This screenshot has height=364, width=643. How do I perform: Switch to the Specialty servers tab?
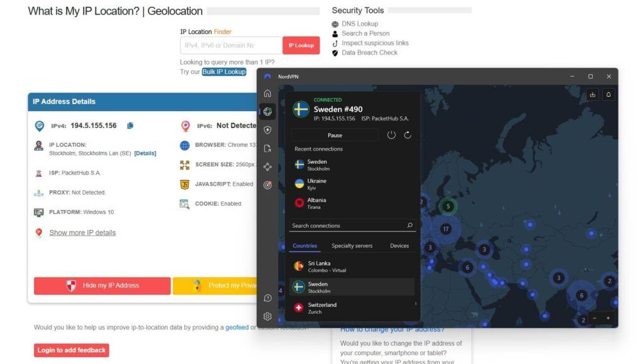(x=352, y=245)
